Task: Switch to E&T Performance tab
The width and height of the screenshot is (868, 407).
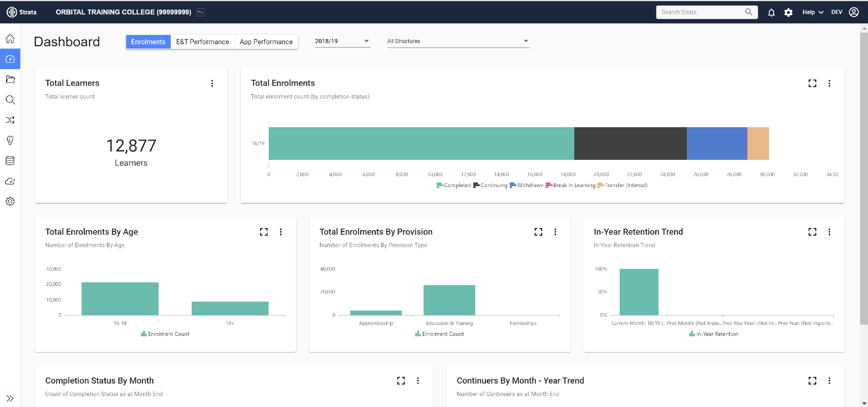Action: coord(202,42)
